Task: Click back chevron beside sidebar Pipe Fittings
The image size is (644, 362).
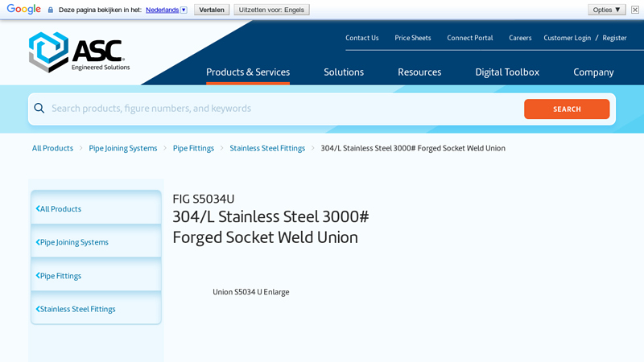Action: tap(38, 276)
